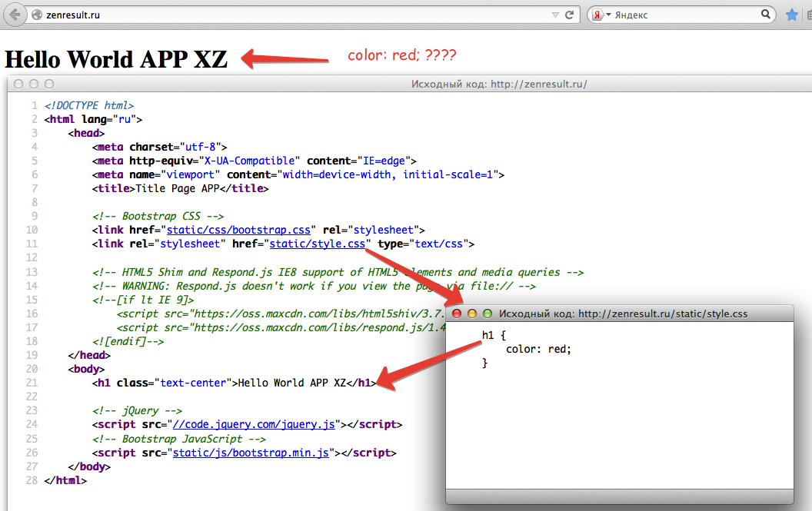
Task: Click the meta viewport source line
Action: [x=298, y=175]
